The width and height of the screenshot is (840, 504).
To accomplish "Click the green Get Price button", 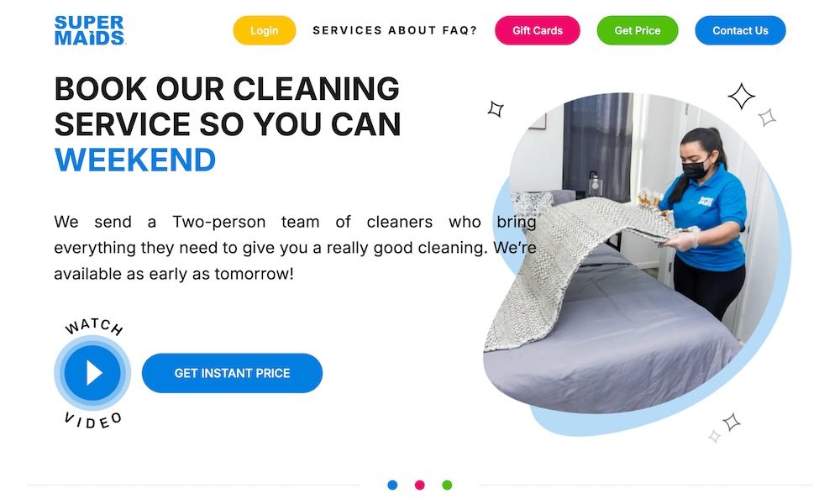I will (x=638, y=30).
